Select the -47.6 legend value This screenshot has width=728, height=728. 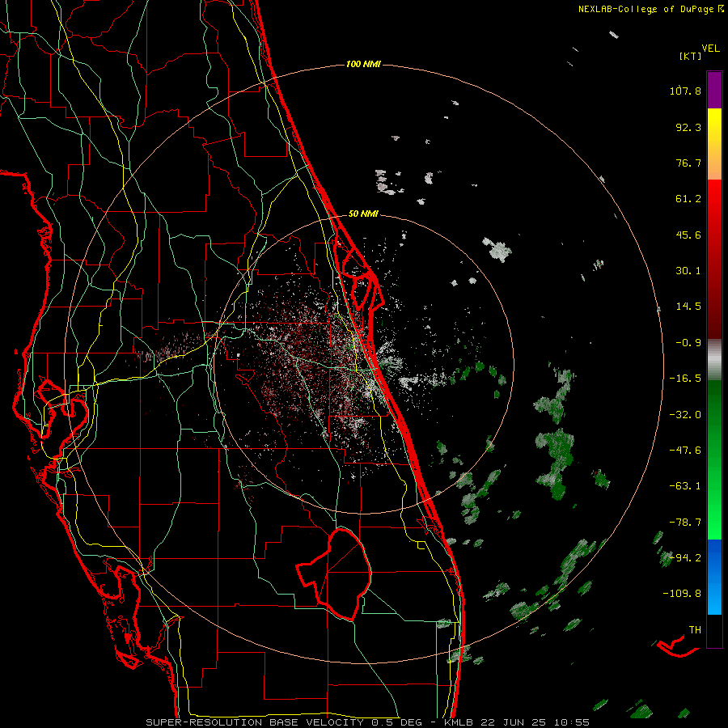[685, 451]
